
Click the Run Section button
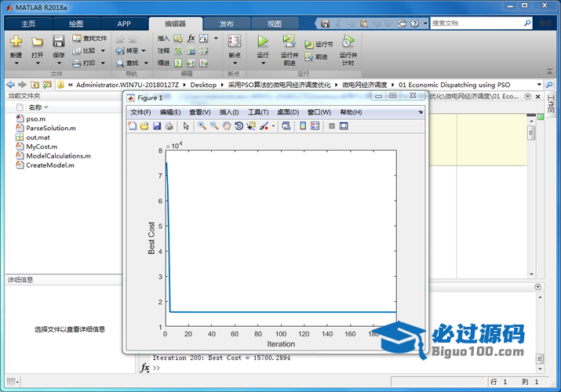(x=319, y=45)
